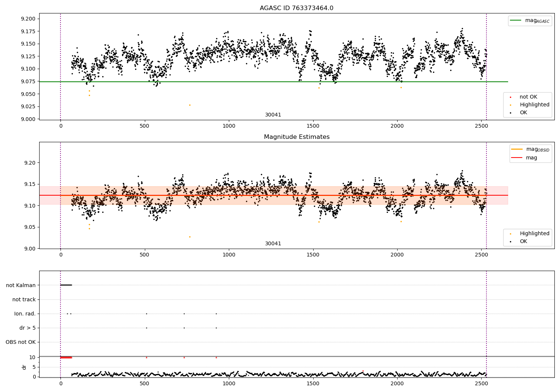Image resolution: width=560 pixels, height=392 pixels.
Task: Click the 9.20 y-tick label in middle plot
Action: coord(29,163)
